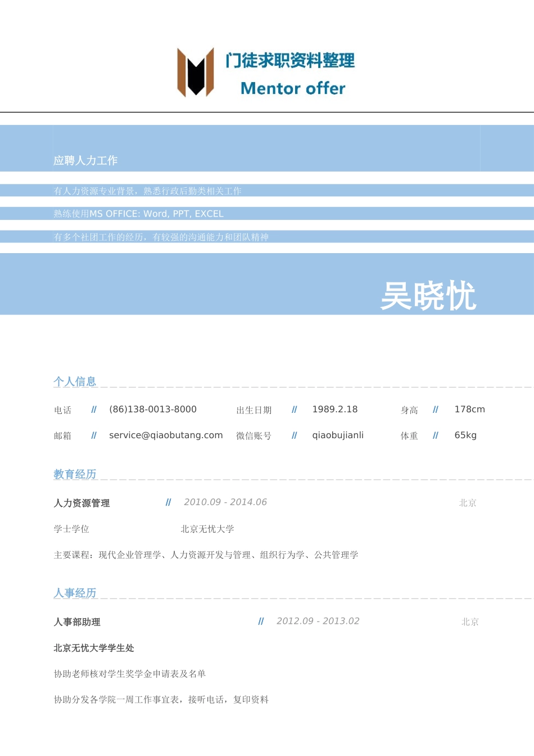
Task: Click the double-slash icon beside 体重
Action: 436,435
